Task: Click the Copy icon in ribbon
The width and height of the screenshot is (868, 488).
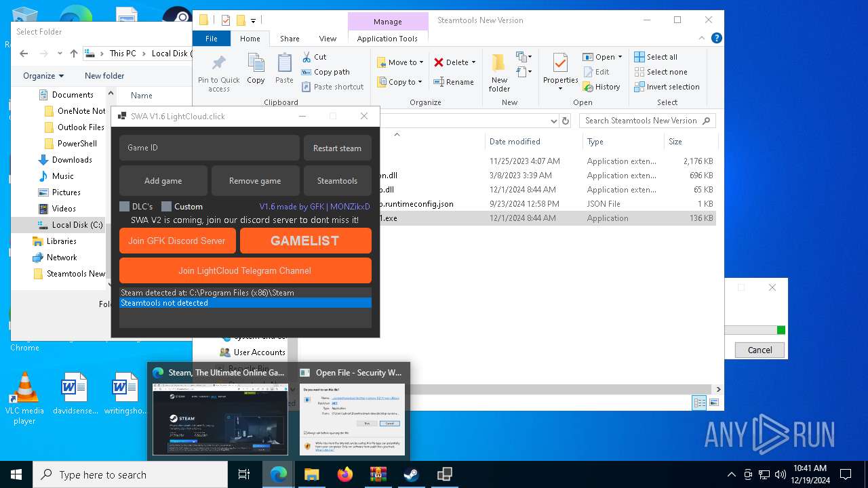Action: click(x=256, y=68)
